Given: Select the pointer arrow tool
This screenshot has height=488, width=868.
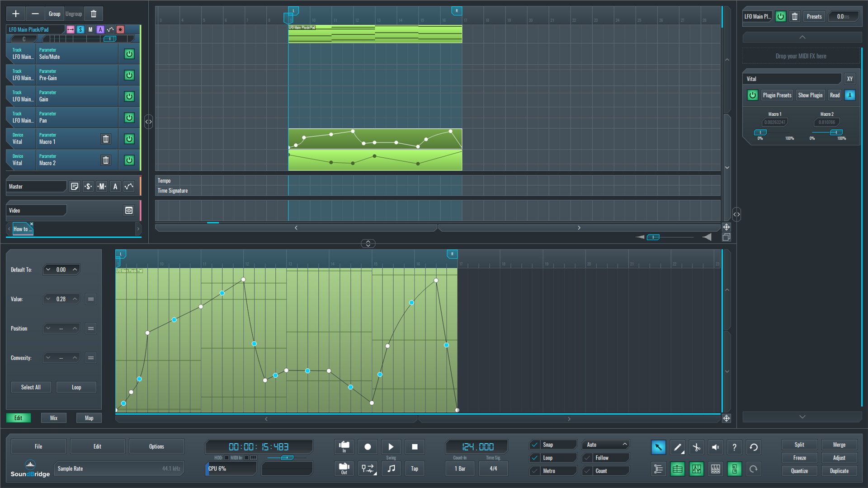Looking at the screenshot, I should coord(658,447).
